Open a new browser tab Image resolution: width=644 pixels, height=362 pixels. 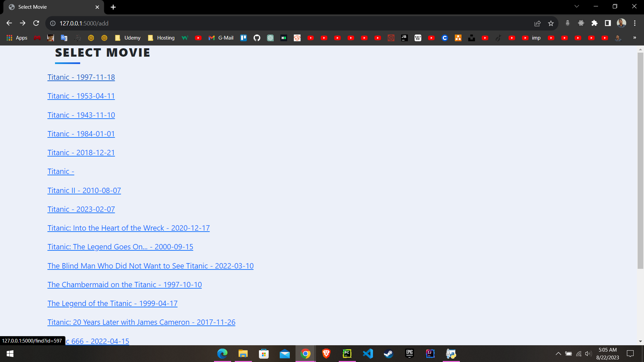click(x=113, y=7)
